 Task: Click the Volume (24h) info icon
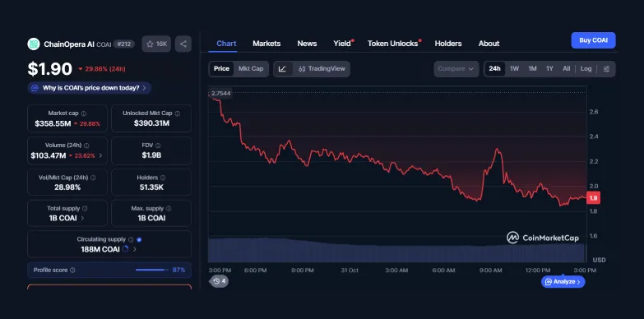86,146
